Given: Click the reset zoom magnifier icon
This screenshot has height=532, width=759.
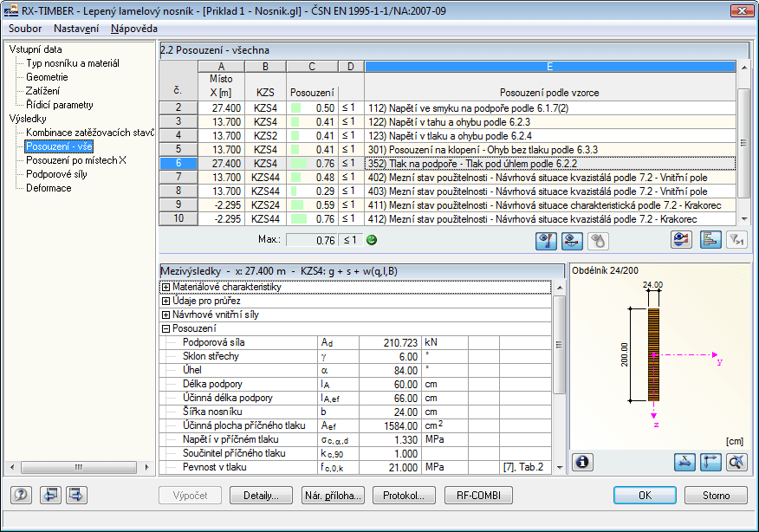Looking at the screenshot, I should click(736, 462).
